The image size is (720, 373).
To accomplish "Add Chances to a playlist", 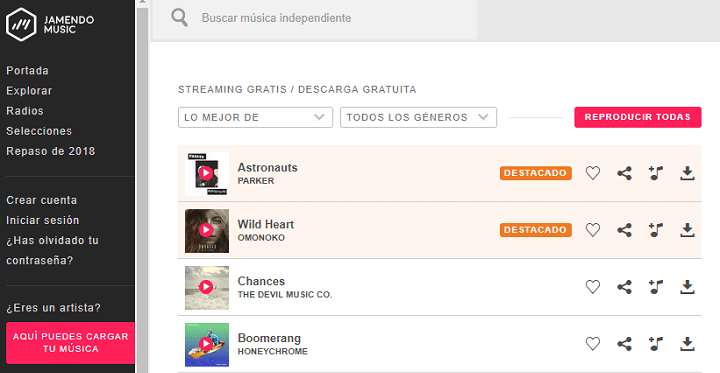I will (x=656, y=287).
